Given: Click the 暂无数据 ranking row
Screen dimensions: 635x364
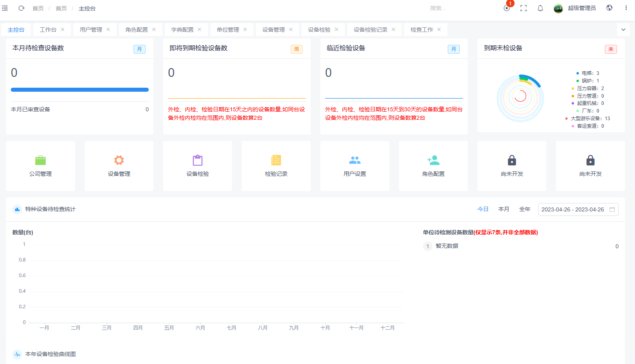Looking at the screenshot, I should (521, 246).
